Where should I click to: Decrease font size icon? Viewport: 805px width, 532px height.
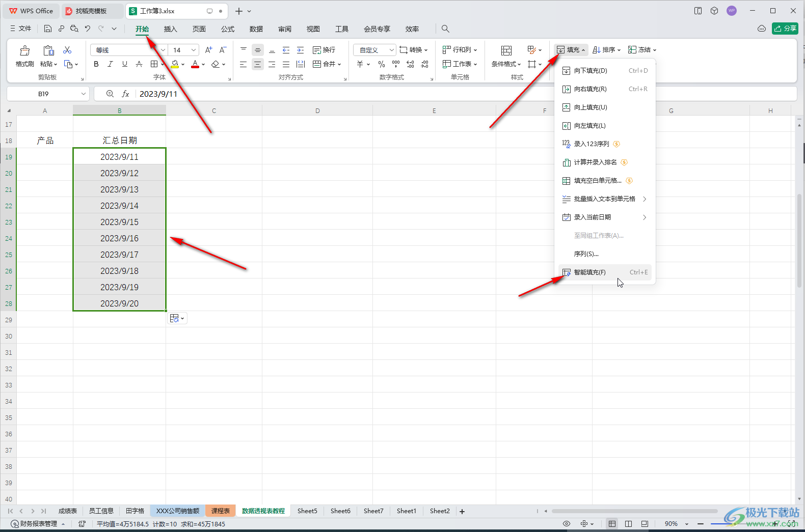coord(223,50)
